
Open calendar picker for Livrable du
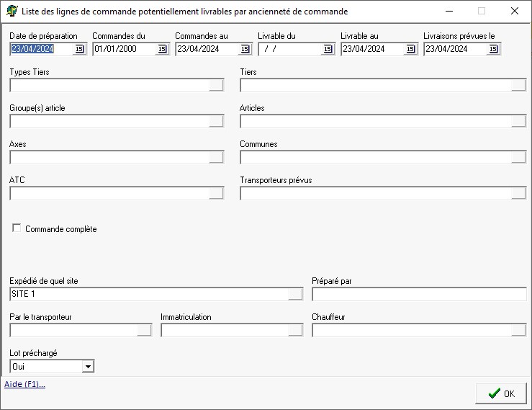(x=328, y=49)
